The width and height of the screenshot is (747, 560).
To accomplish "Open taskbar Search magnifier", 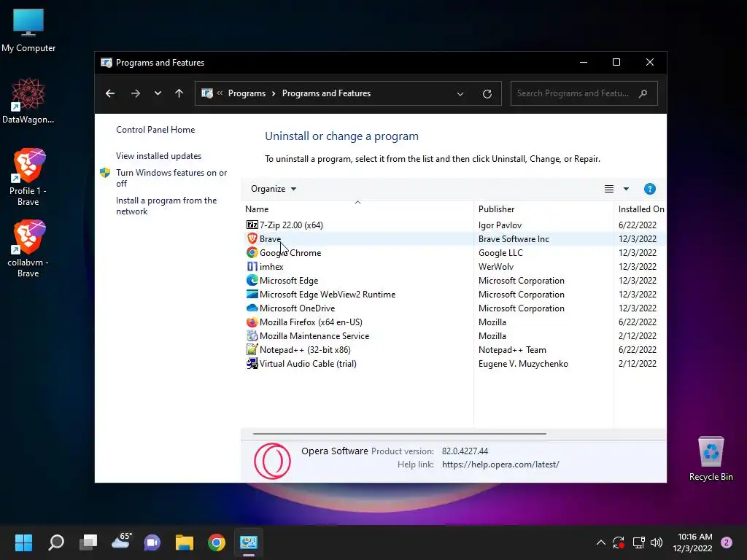I will (x=56, y=542).
